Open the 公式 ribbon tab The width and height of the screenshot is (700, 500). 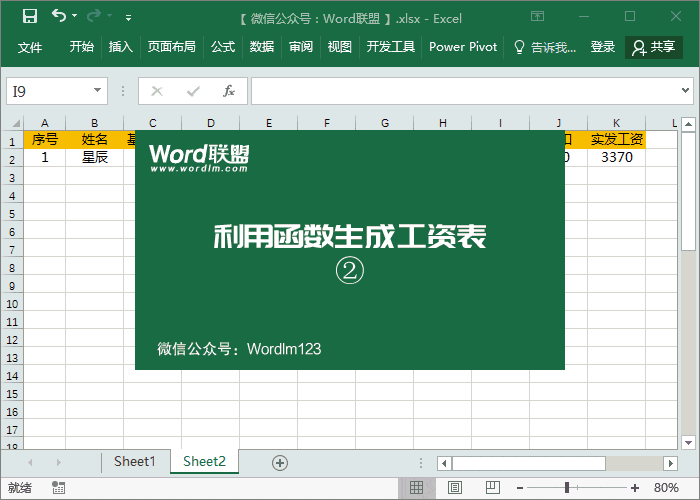[223, 47]
